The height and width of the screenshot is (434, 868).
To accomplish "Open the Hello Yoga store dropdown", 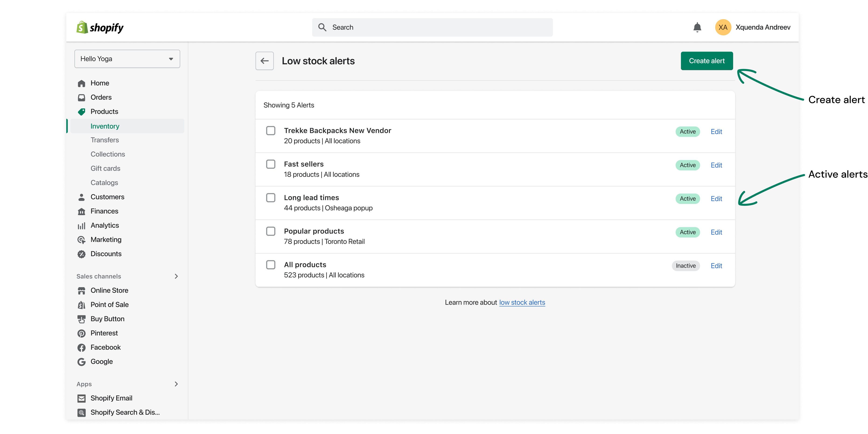I will tap(127, 59).
